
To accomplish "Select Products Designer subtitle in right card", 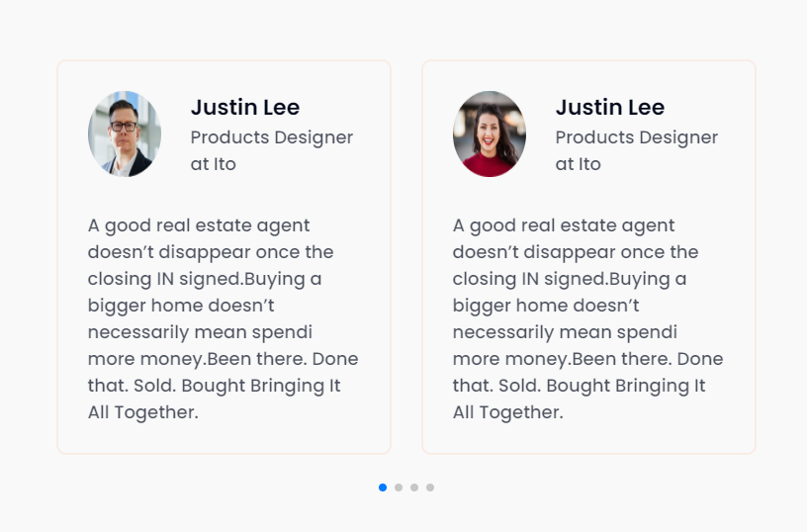I will coord(637,137).
